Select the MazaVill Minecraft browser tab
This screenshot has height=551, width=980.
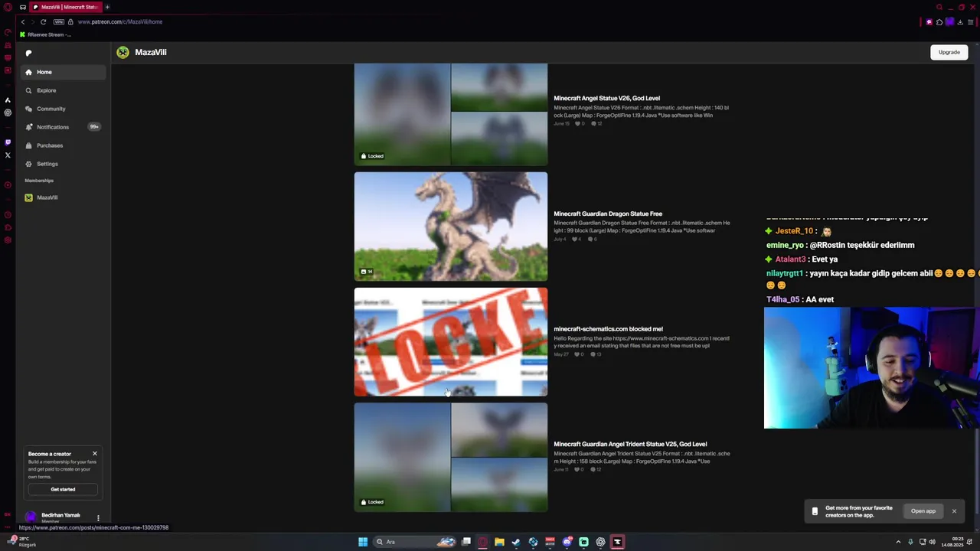coord(66,7)
